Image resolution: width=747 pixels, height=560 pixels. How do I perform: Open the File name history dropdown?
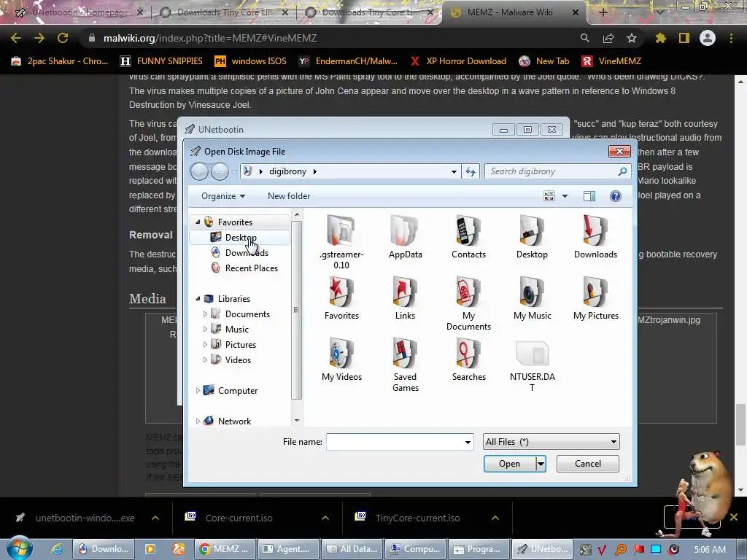tap(468, 443)
